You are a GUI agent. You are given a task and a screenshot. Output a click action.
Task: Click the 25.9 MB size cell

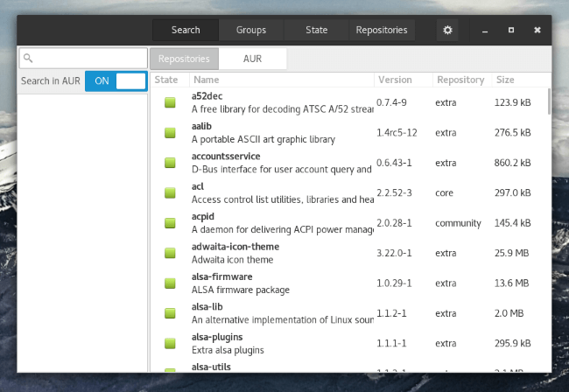coord(512,253)
